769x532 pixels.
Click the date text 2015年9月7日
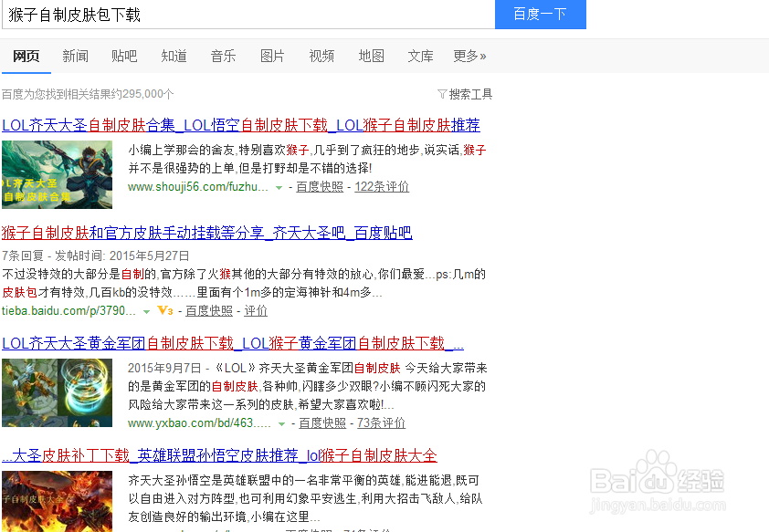[164, 368]
